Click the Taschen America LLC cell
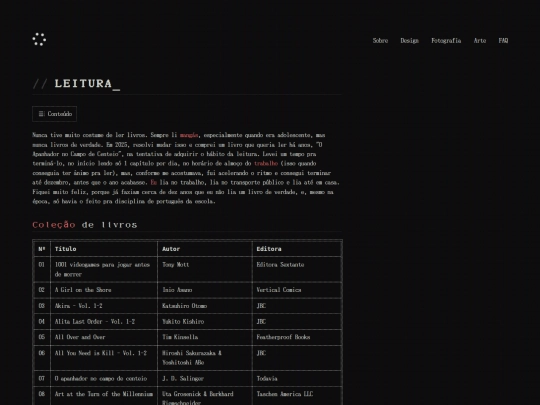Screen dimensions: 540x405 (x=297, y=396)
